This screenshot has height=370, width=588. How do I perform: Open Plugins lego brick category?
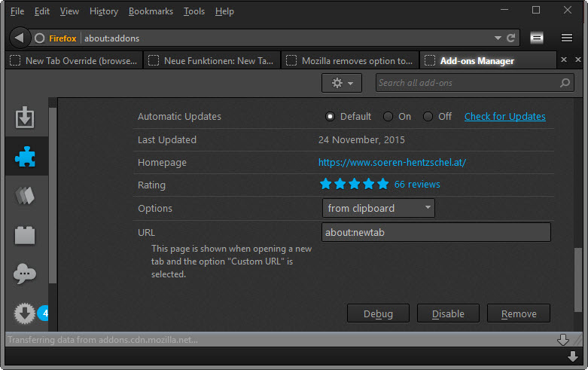[25, 235]
